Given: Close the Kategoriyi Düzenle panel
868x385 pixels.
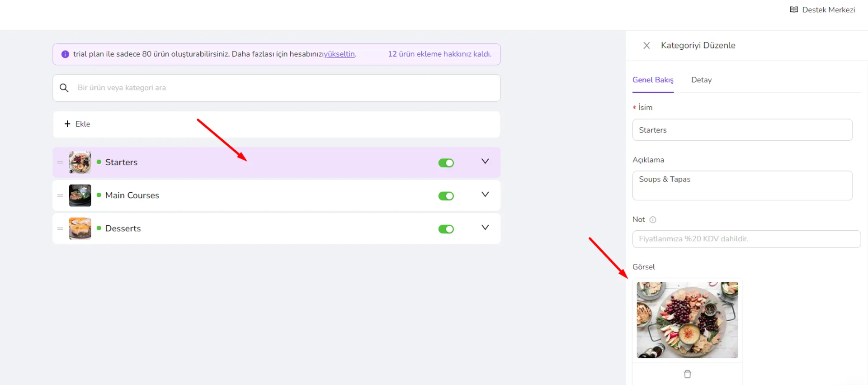Looking at the screenshot, I should pyautogui.click(x=646, y=45).
